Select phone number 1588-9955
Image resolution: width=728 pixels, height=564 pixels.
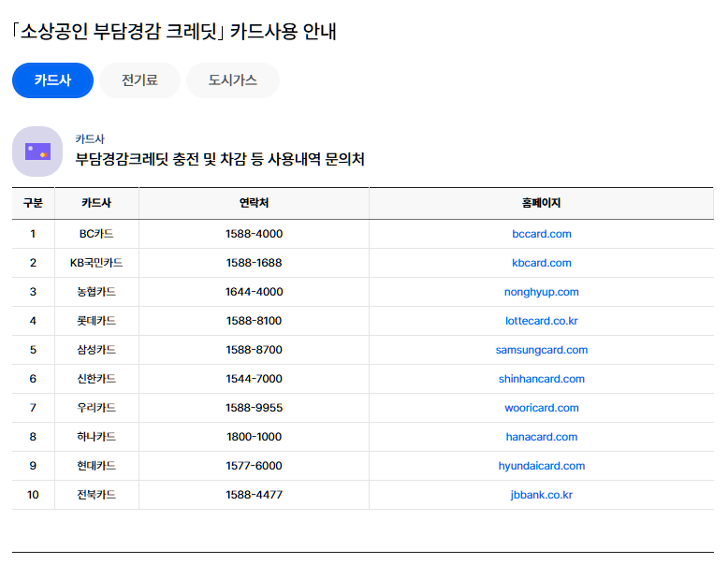point(254,408)
